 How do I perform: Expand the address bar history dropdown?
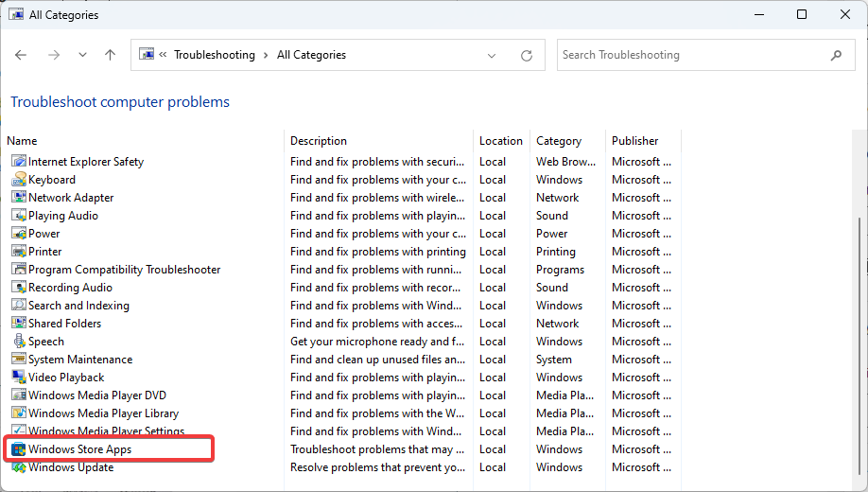pyautogui.click(x=492, y=55)
